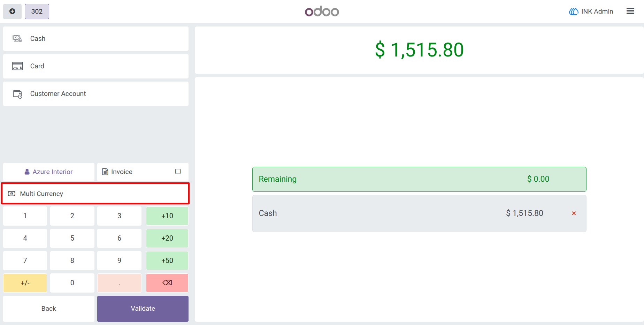Select the Cash payment method
Viewport: 644px width, 325px height.
(x=96, y=39)
